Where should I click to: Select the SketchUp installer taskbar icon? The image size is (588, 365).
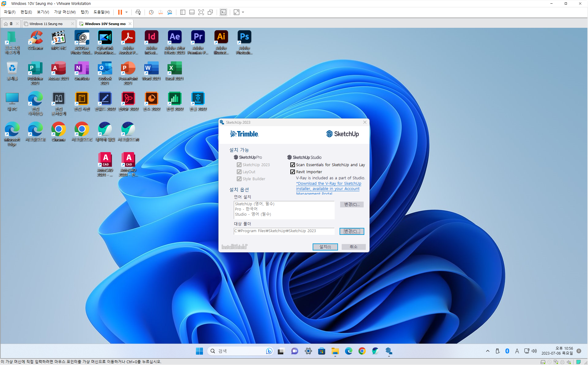(388, 351)
